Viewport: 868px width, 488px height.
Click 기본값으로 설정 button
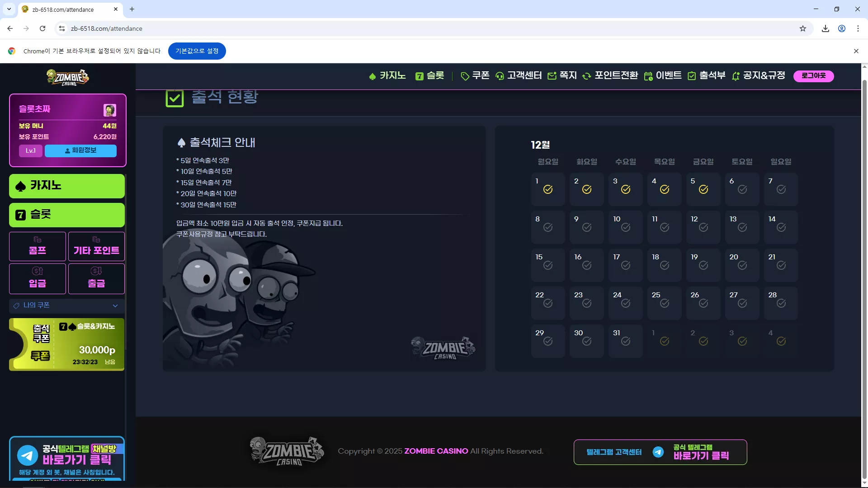[x=197, y=51]
